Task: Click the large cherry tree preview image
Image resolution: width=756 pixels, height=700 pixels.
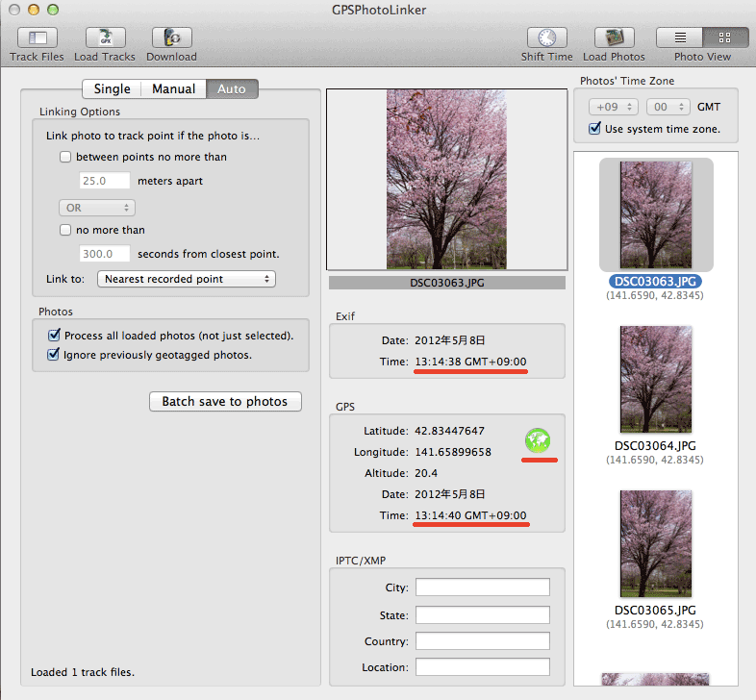Action: tap(446, 179)
